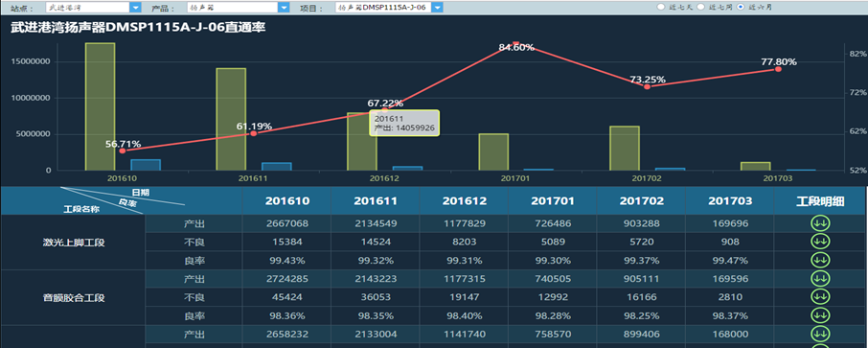868x348 pixels.
Task: Click the 201701 table column header
Action: coord(553,200)
